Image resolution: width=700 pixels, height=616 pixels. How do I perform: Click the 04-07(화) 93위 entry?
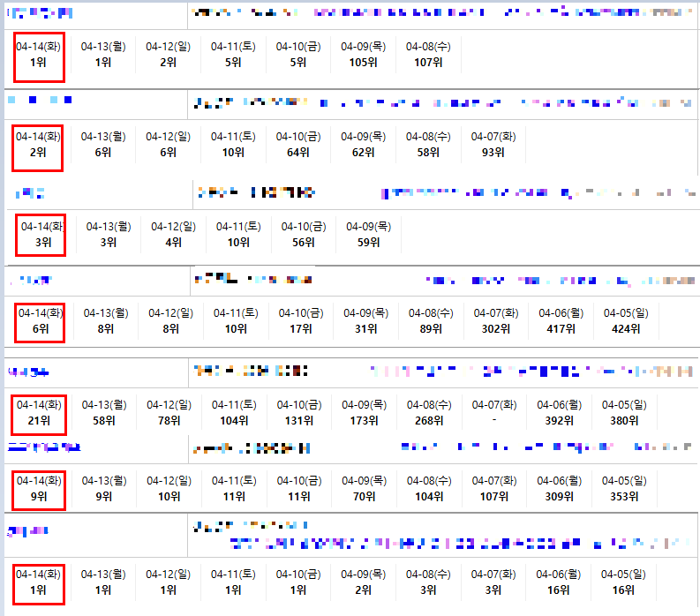click(x=493, y=145)
